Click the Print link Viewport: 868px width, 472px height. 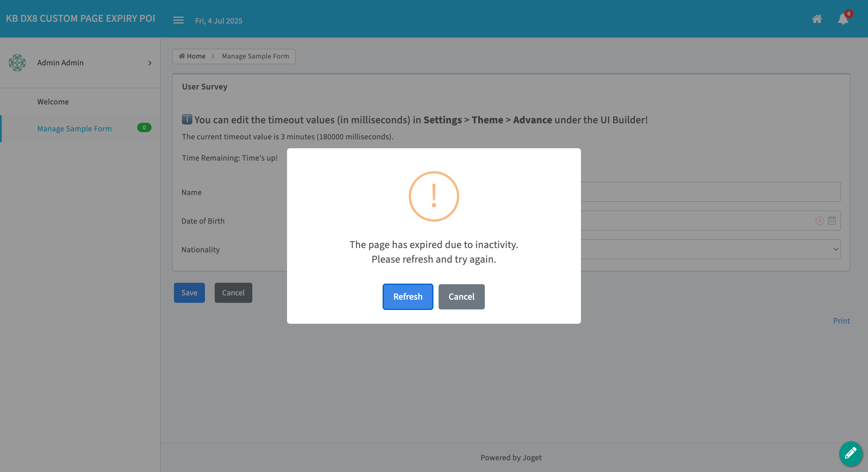pos(841,321)
